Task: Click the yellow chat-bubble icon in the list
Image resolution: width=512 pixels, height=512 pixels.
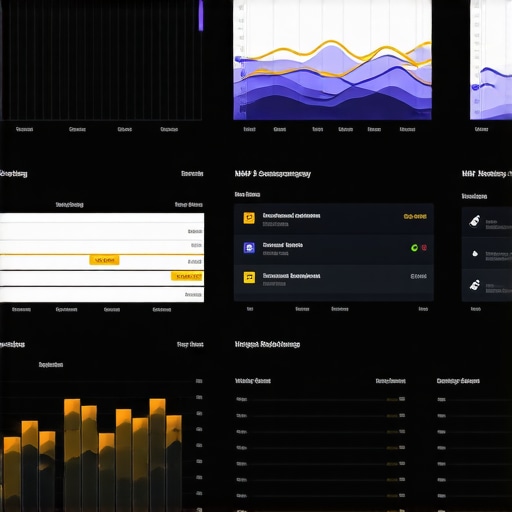Action: pyautogui.click(x=249, y=218)
